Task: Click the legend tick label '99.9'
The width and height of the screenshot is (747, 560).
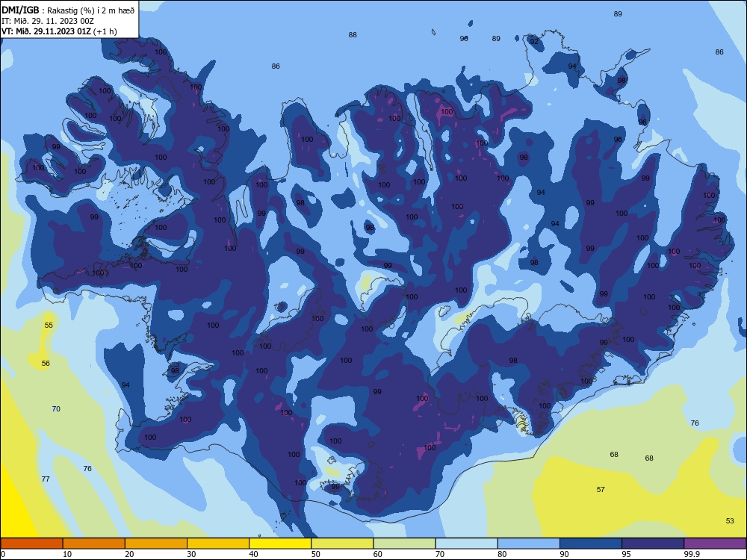Action: pyautogui.click(x=692, y=554)
